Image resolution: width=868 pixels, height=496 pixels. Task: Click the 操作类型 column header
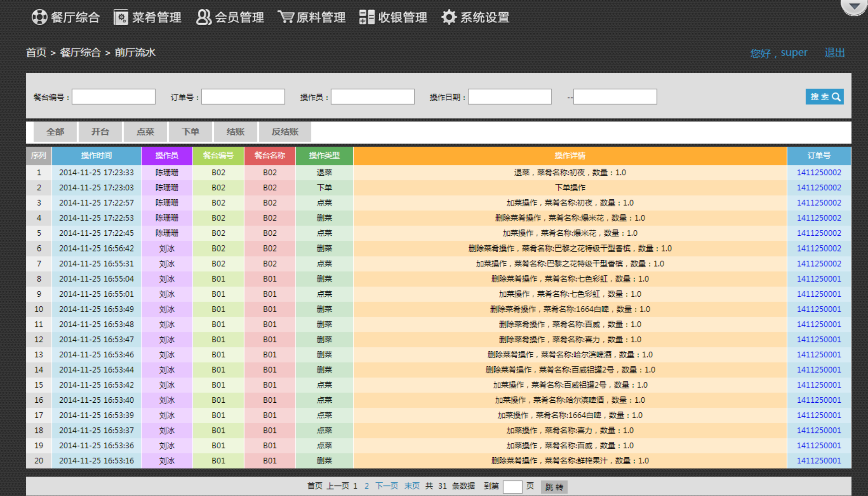[324, 156]
